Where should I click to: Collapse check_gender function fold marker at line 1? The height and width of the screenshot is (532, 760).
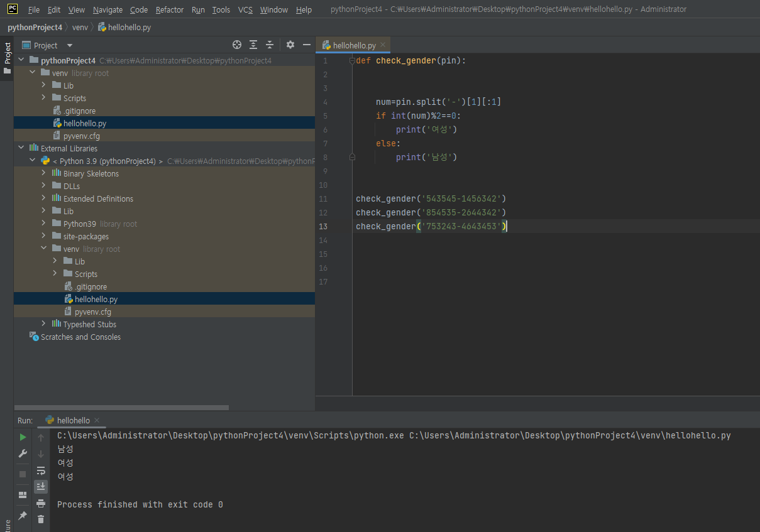pos(352,61)
